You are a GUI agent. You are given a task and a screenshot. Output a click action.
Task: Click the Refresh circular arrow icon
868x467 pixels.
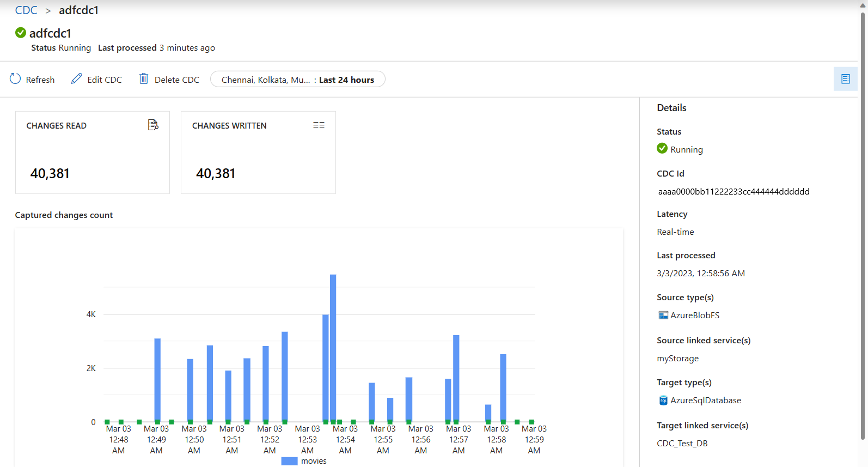pos(15,79)
